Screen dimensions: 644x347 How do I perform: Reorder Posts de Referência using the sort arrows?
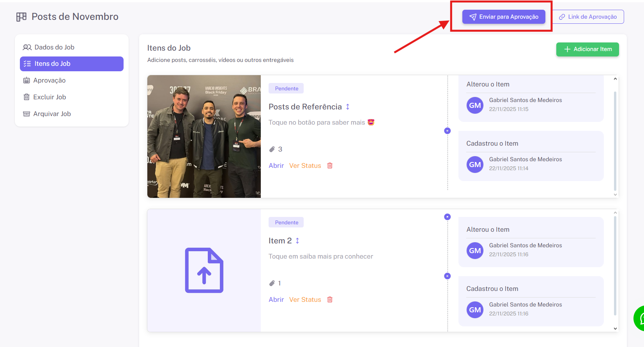348,107
